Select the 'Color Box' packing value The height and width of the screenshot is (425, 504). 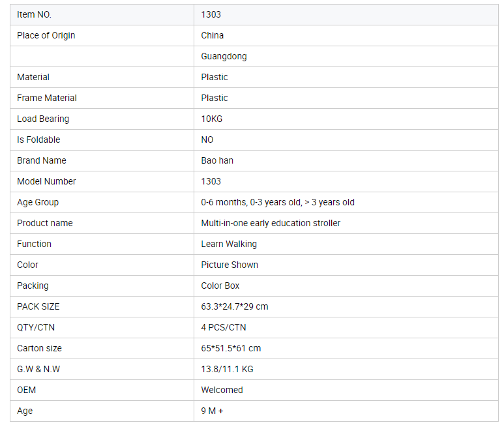(220, 286)
